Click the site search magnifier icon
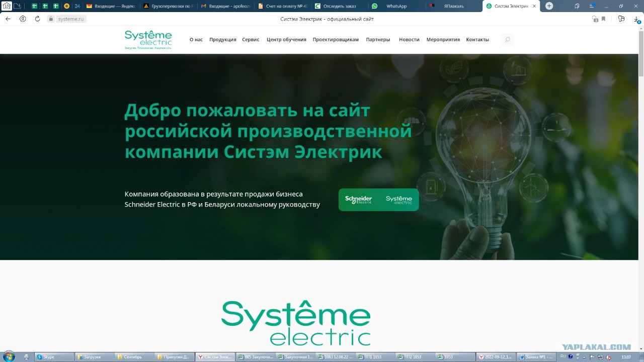The width and height of the screenshot is (644, 362). click(507, 40)
